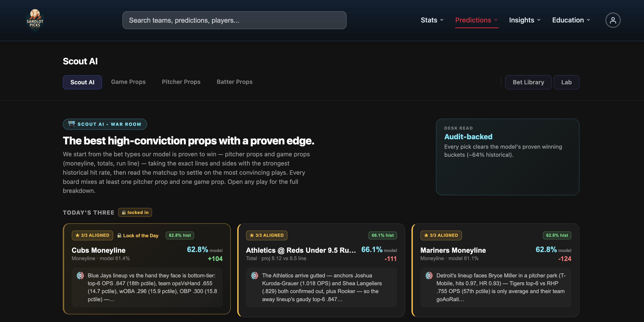Click the 62.8% hist badge on Cubs card
The image size is (644, 322).
pos(180,235)
